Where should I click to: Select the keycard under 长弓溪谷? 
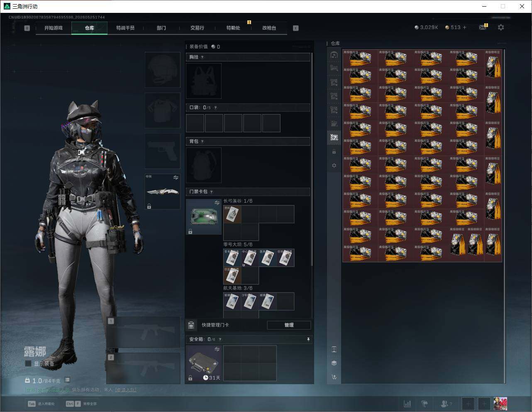pyautogui.click(x=232, y=214)
